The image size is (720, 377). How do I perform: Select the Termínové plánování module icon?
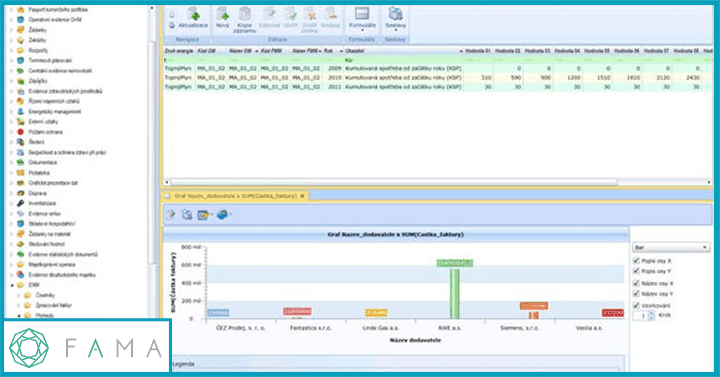tap(21, 61)
